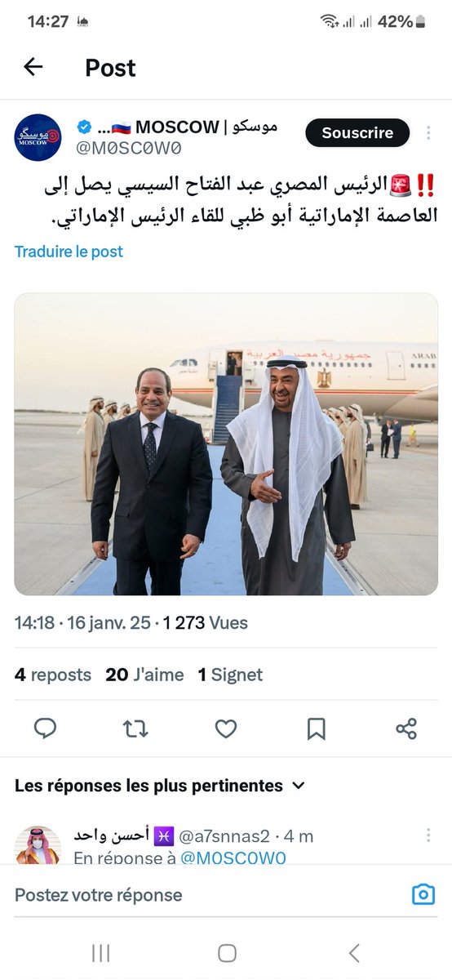The height and width of the screenshot is (980, 452).
Task: View the 4 reposts list
Action: point(53,675)
